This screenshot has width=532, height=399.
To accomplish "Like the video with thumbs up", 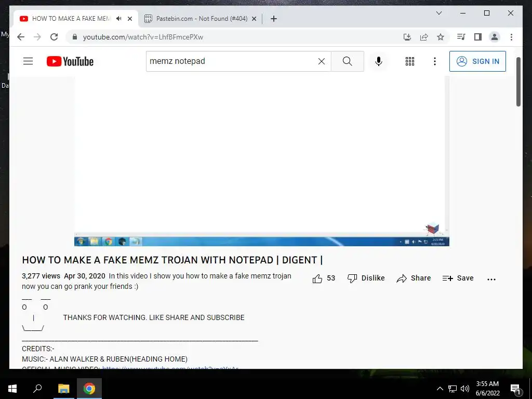I will [324, 278].
